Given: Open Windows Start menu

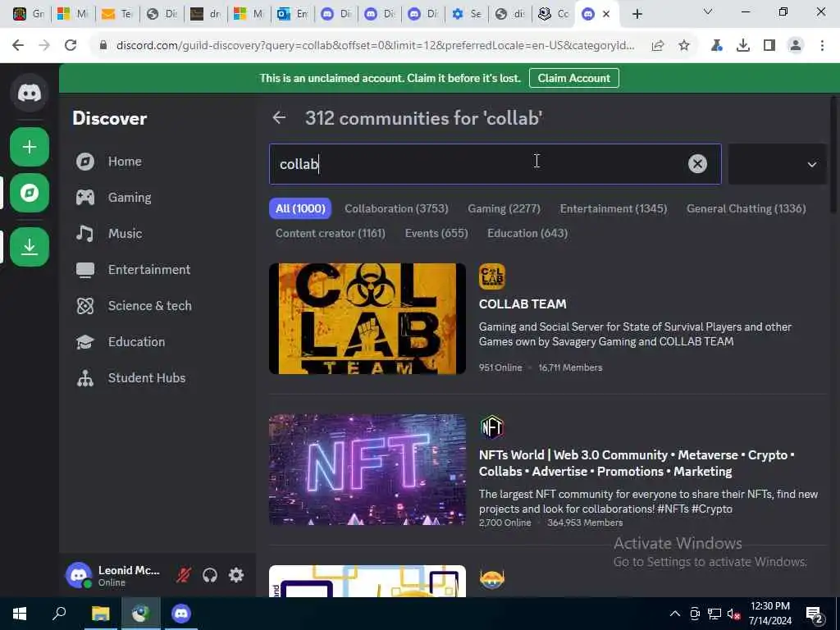Looking at the screenshot, I should 20,614.
